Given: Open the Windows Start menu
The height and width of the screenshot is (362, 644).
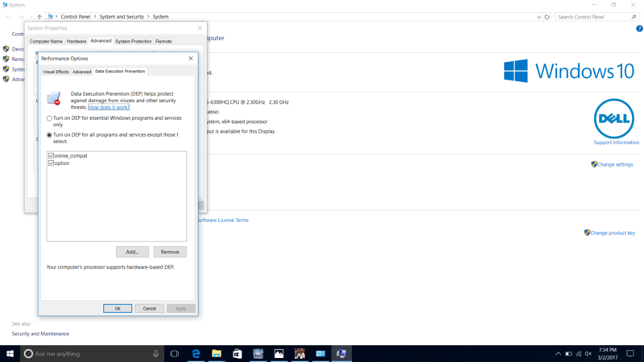Looking at the screenshot, I should [x=10, y=354].
